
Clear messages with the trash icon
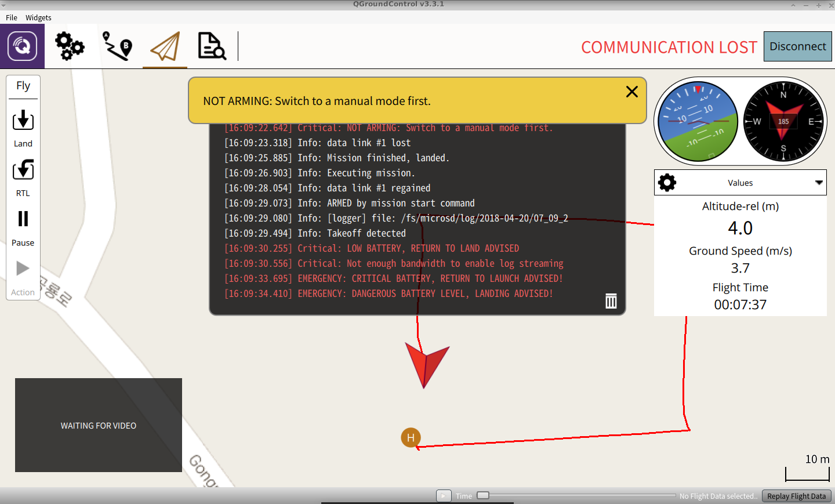tap(611, 300)
